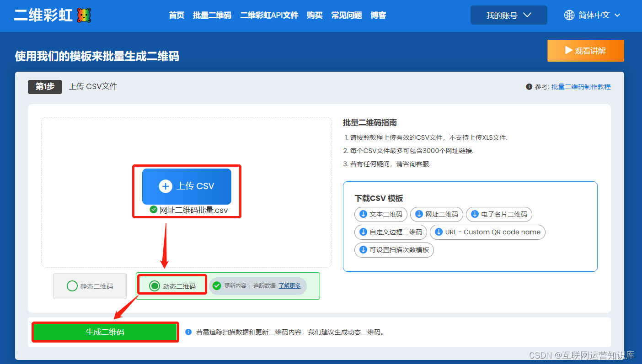Click the green checkmark beside 网址二维码批量.csv
642x364 pixels.
(x=154, y=210)
